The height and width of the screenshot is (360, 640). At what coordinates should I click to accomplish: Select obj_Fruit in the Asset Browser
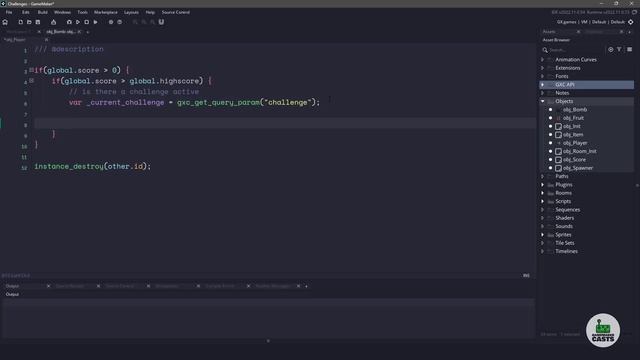pyautogui.click(x=573, y=118)
